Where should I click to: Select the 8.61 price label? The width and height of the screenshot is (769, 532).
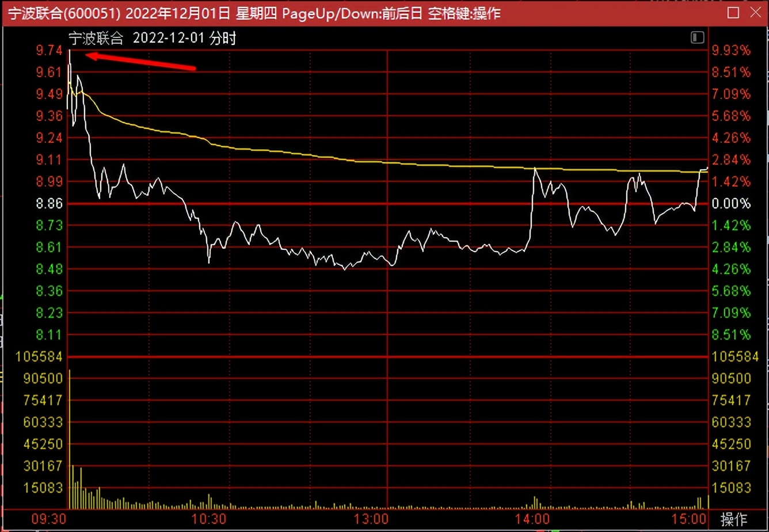coord(48,247)
